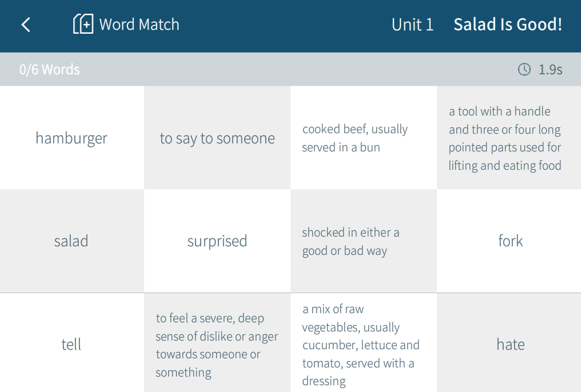581x392 pixels.
Task: Click the 'Word Match' title text
Action: pos(139,25)
